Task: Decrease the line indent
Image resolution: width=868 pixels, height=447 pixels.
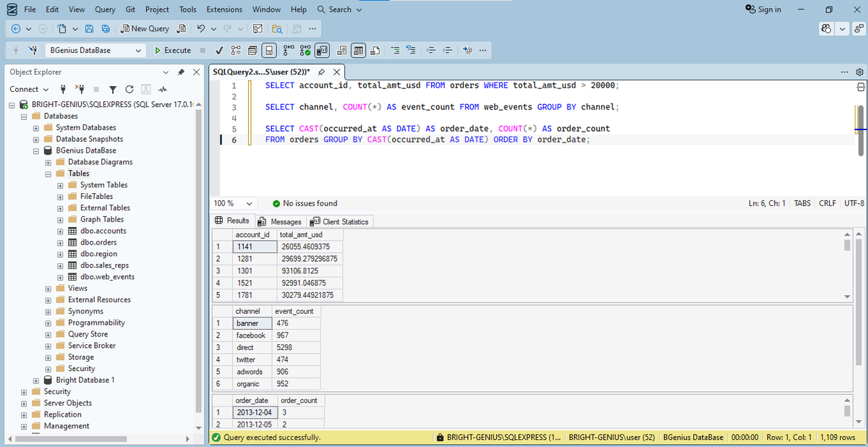Action: point(431,51)
